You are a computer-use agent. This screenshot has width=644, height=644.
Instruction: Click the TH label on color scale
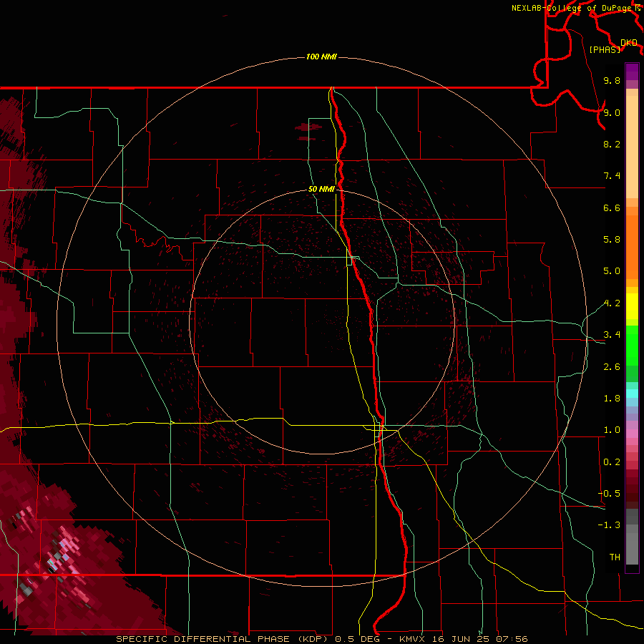615,557
